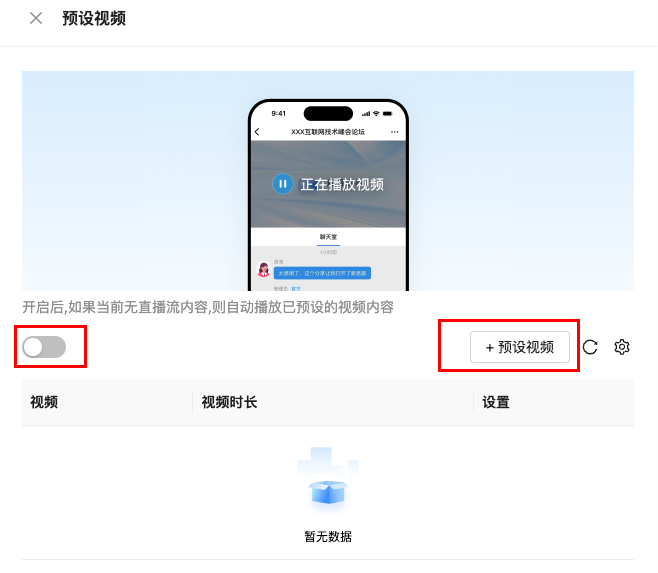Image resolution: width=658 pixels, height=573 pixels.
Task: Click the three-dots menu in phone mockup
Action: click(x=394, y=132)
